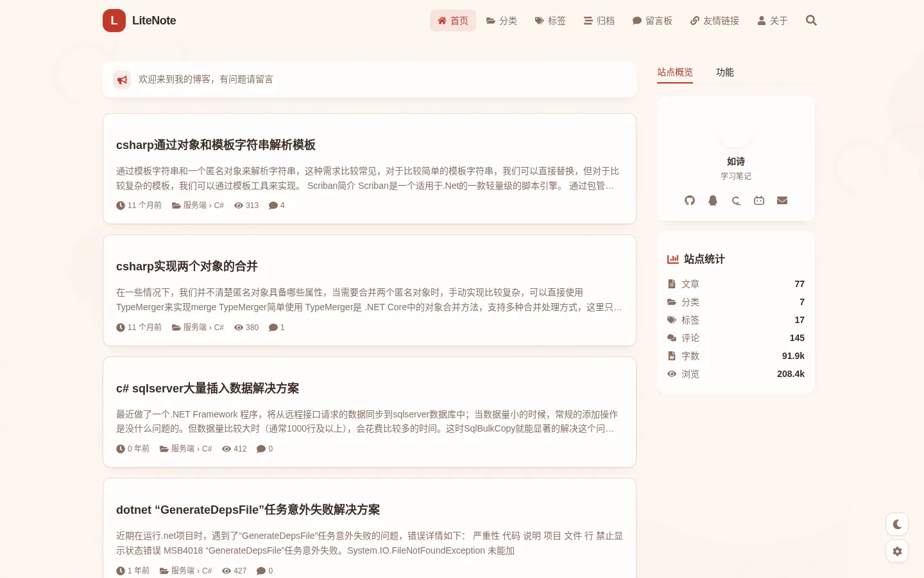This screenshot has width=924, height=578.
Task: Open the 分类 navigation menu
Action: tap(502, 21)
